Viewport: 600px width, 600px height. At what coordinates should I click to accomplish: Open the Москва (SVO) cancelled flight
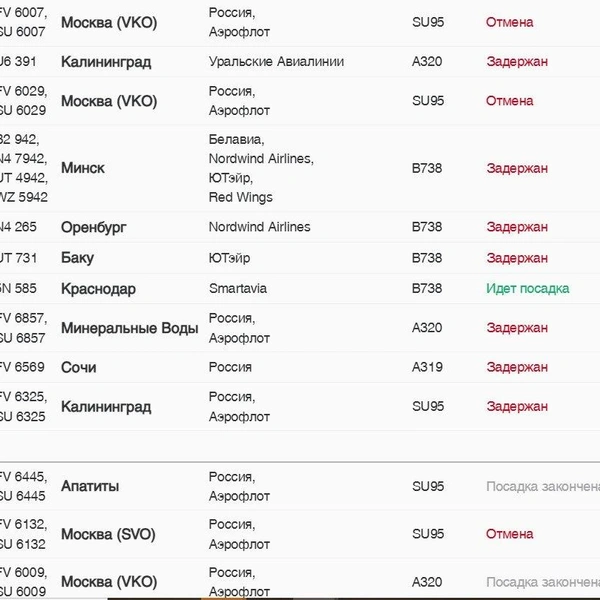pyautogui.click(x=300, y=534)
